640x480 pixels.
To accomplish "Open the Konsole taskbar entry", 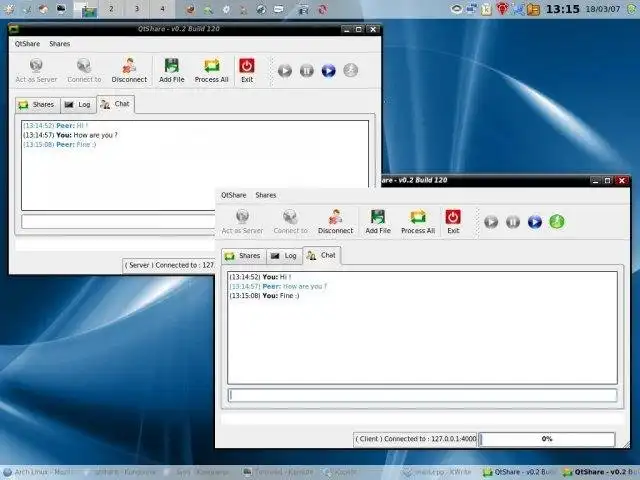I will 277,472.
